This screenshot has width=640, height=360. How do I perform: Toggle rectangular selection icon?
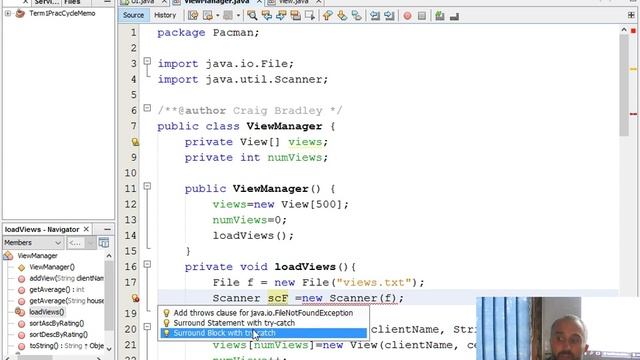pyautogui.click(x=310, y=16)
